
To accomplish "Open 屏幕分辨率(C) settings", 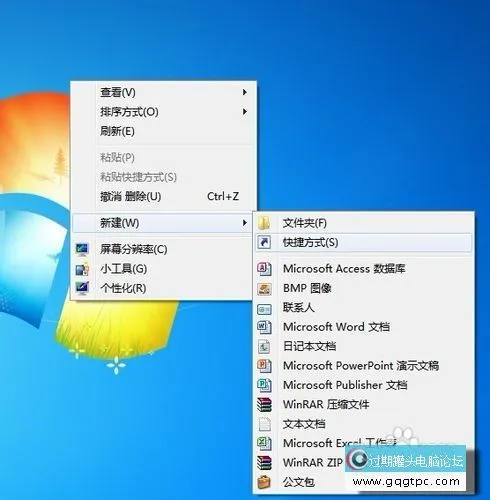I will point(163,249).
